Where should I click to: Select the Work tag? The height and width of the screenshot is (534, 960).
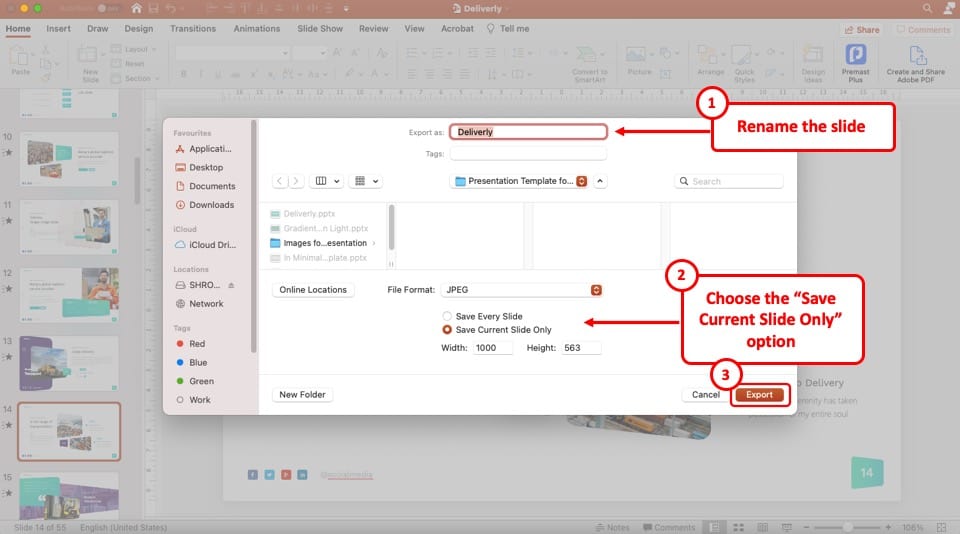(x=193, y=400)
